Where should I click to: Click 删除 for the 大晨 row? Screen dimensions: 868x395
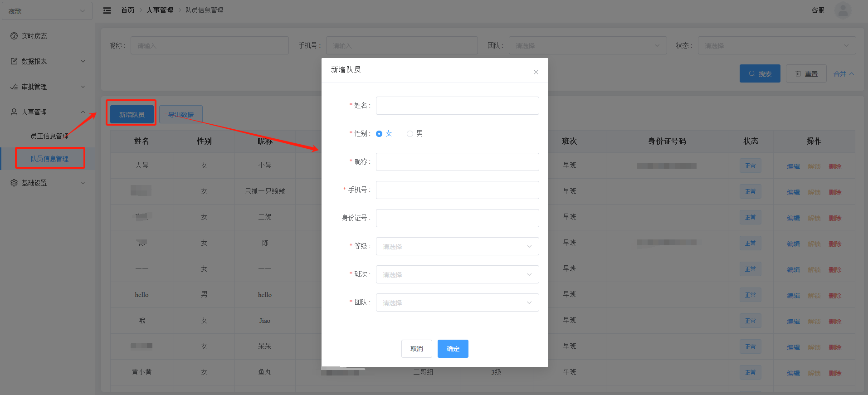835,166
